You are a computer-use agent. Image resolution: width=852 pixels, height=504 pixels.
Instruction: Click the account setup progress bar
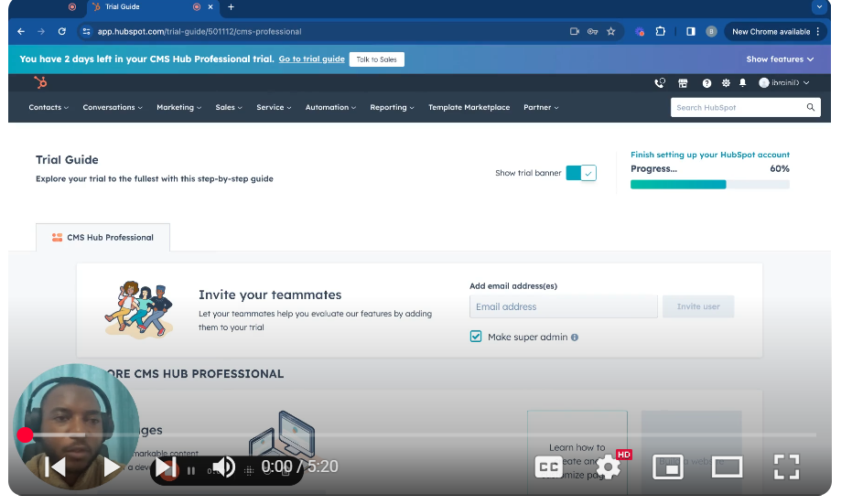709,185
